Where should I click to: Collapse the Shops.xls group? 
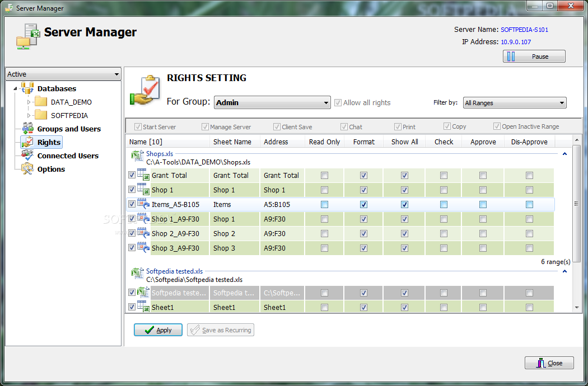click(564, 154)
